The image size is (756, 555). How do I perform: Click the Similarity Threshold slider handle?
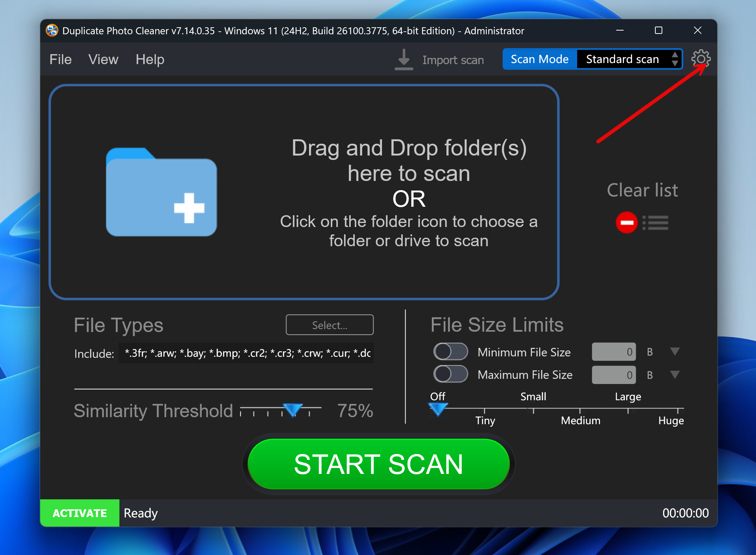coord(292,409)
